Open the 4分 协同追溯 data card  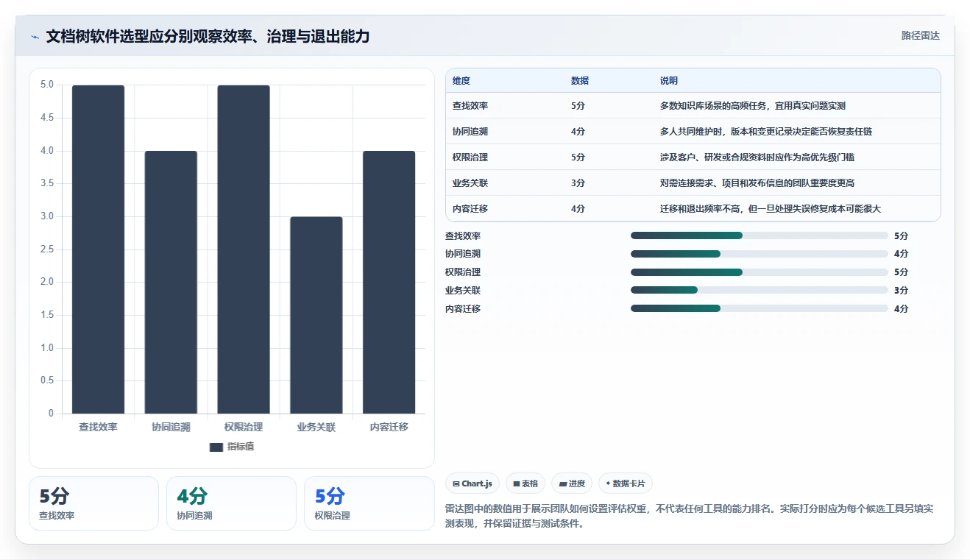(231, 503)
